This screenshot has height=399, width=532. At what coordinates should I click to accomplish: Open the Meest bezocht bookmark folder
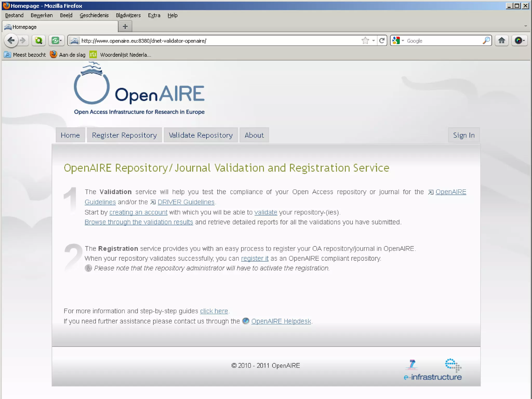pos(25,55)
